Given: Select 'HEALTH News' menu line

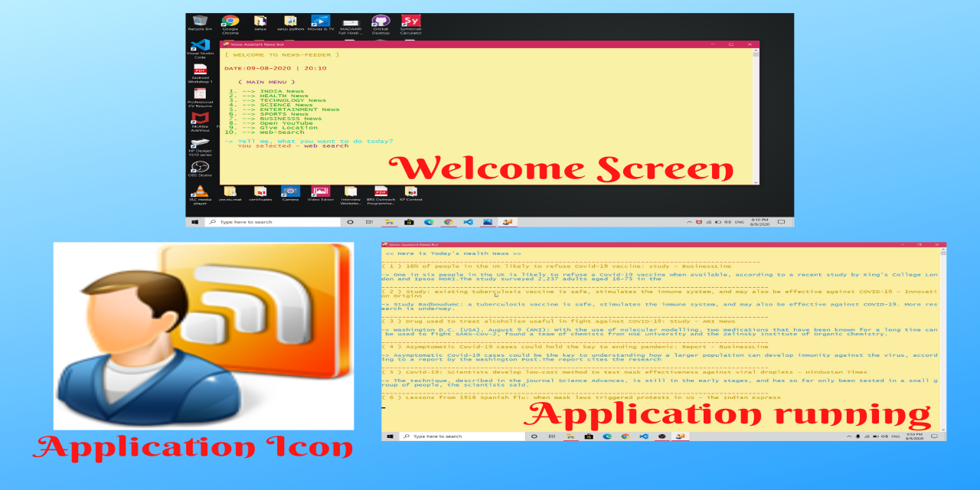Looking at the screenshot, I should (x=267, y=96).
